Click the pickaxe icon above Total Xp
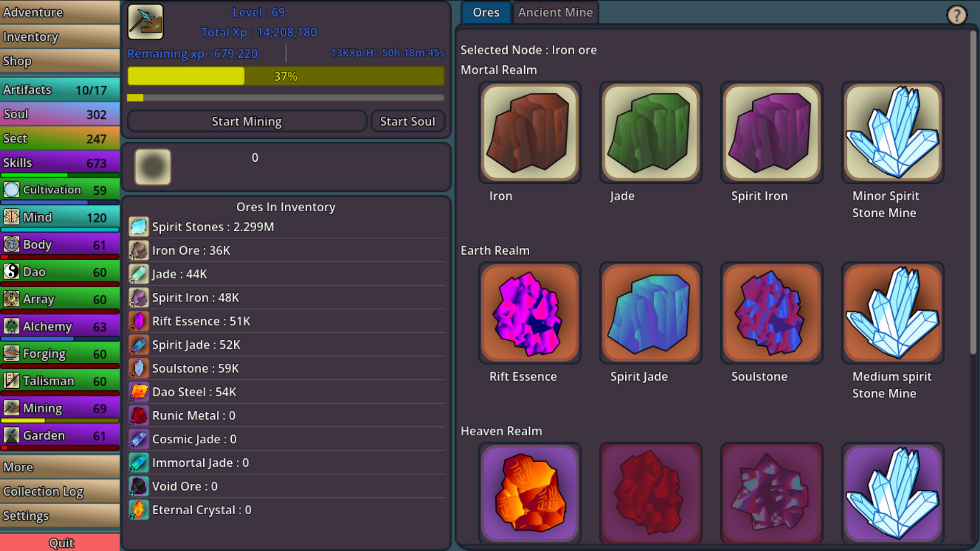The image size is (980, 551). [x=145, y=22]
